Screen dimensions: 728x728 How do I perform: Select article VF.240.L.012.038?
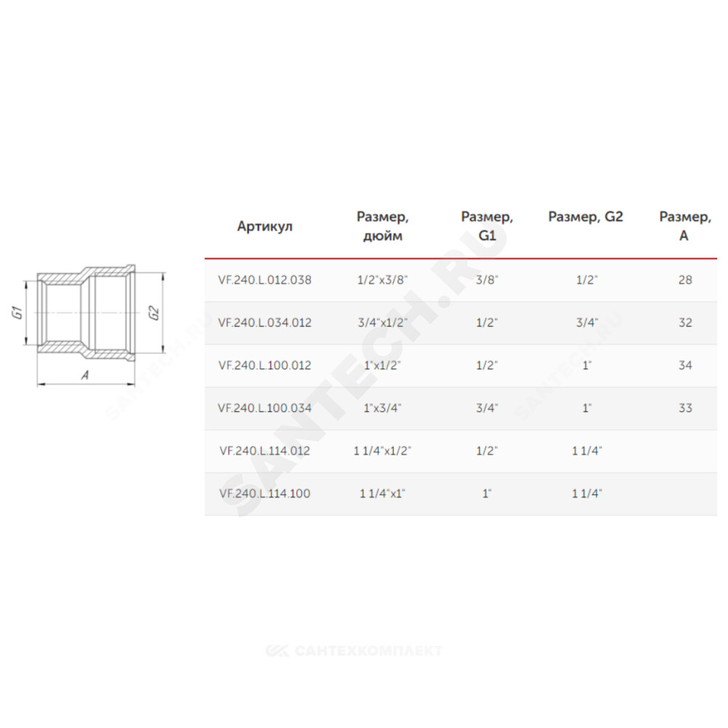265,280
